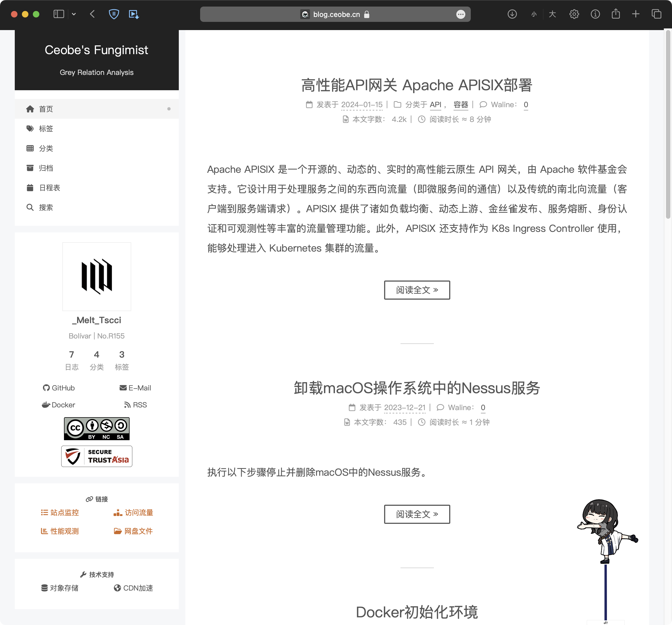
Task: Toggle tab overview in the toolbar
Action: coord(656,14)
